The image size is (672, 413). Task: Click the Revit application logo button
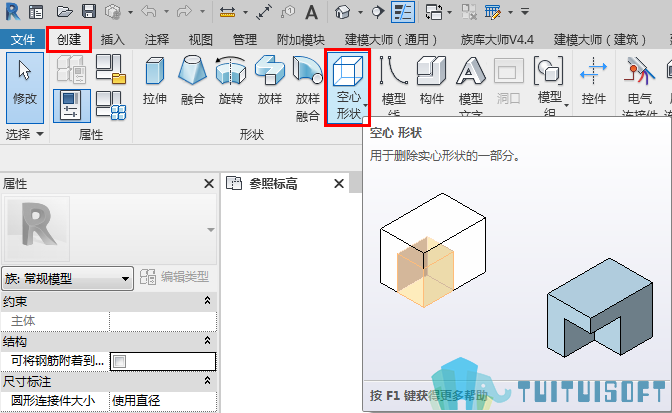click(x=12, y=12)
